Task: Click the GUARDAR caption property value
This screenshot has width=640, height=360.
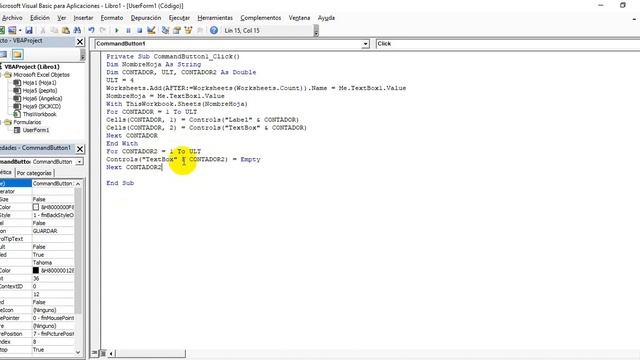Action: [53, 231]
